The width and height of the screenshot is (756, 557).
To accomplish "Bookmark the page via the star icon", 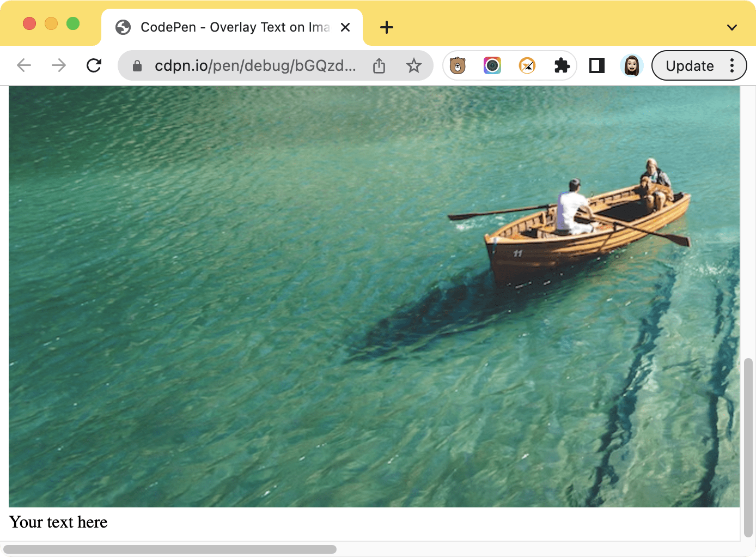I will pos(414,65).
